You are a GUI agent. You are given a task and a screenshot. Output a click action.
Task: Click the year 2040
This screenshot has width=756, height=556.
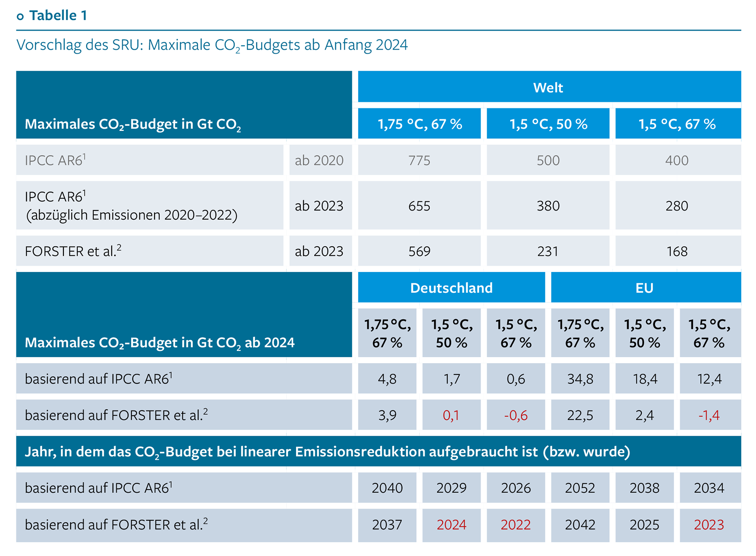click(x=387, y=488)
